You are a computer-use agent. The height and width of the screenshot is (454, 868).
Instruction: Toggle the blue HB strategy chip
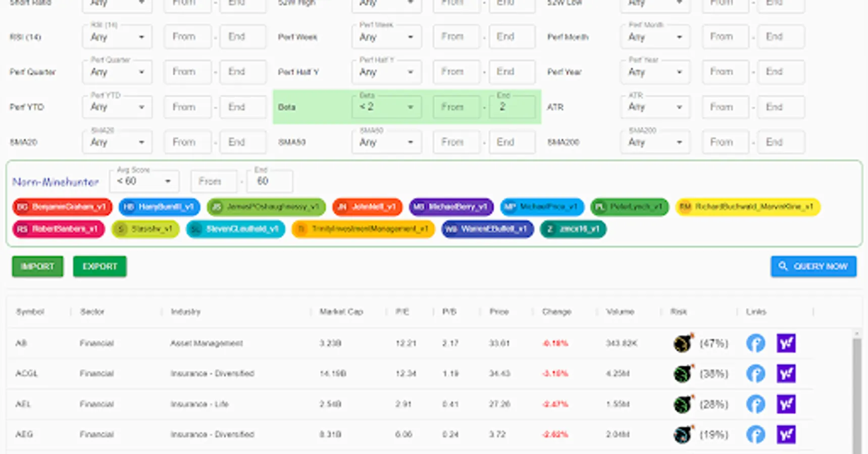click(x=160, y=207)
